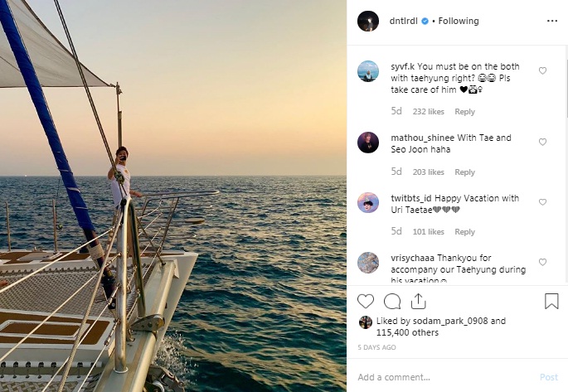Open syvf.k's avatar

click(x=368, y=71)
